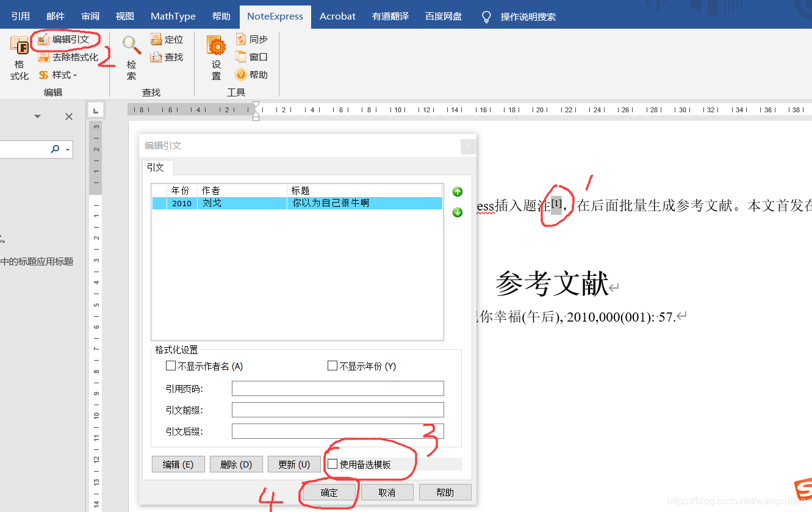Click the 定位 (Locate) ribbon icon
This screenshot has width=812, height=512.
point(156,40)
